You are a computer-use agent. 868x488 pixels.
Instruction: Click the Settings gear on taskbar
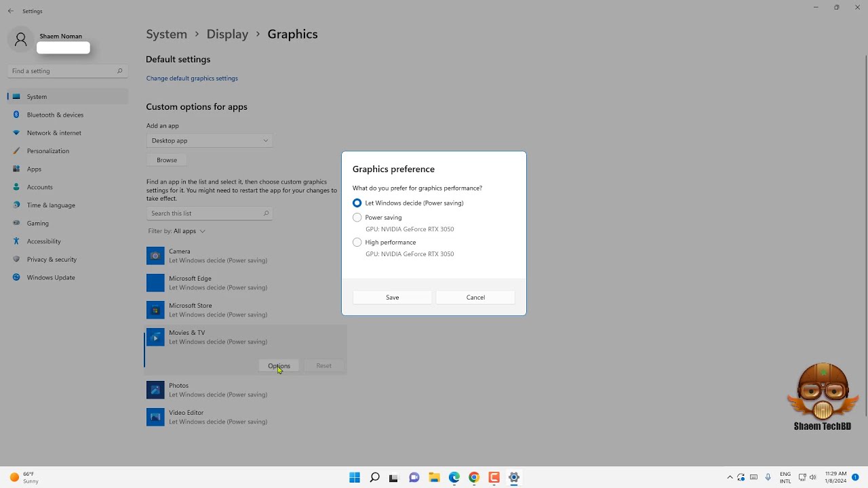[x=514, y=477]
